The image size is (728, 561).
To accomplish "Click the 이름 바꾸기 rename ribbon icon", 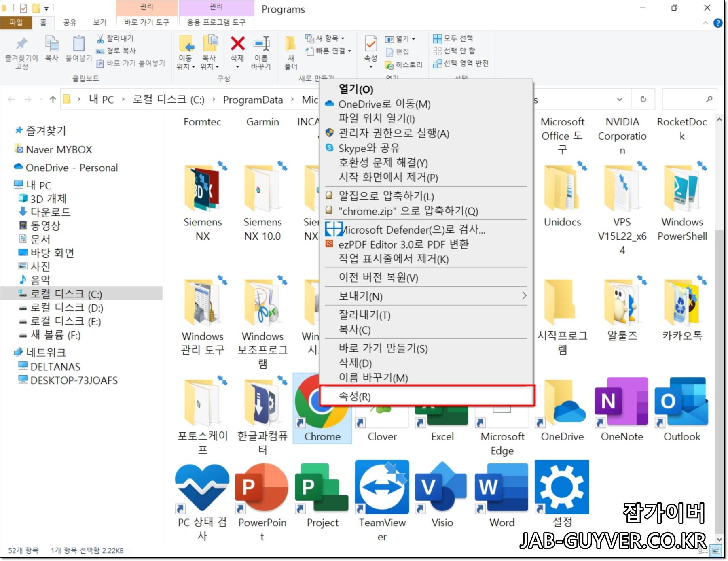I will tap(261, 43).
